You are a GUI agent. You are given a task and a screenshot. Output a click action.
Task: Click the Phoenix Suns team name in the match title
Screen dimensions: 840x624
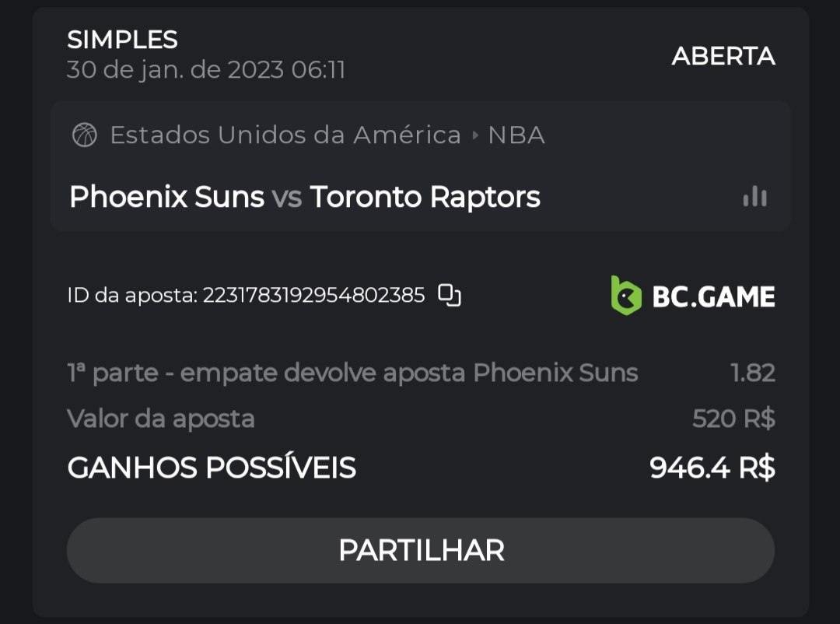166,197
